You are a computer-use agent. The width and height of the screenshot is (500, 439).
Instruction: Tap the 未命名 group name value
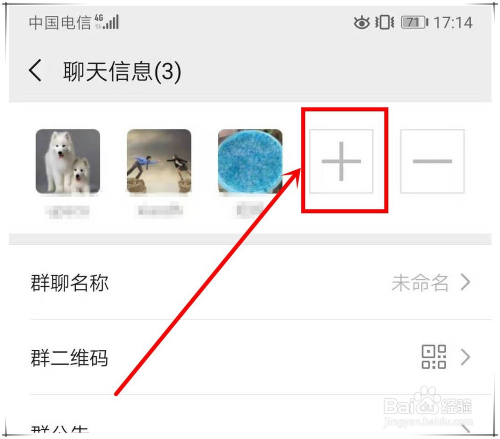[x=420, y=283]
